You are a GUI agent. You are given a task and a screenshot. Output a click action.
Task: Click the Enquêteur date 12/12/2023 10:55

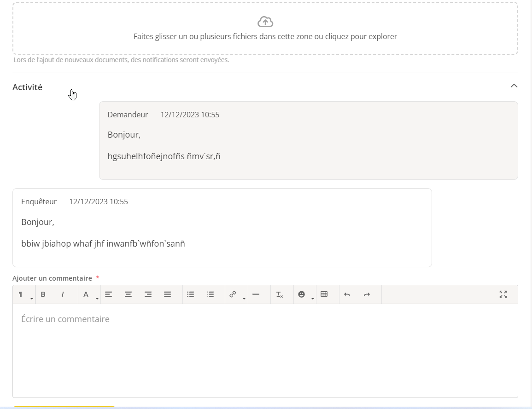coord(99,202)
